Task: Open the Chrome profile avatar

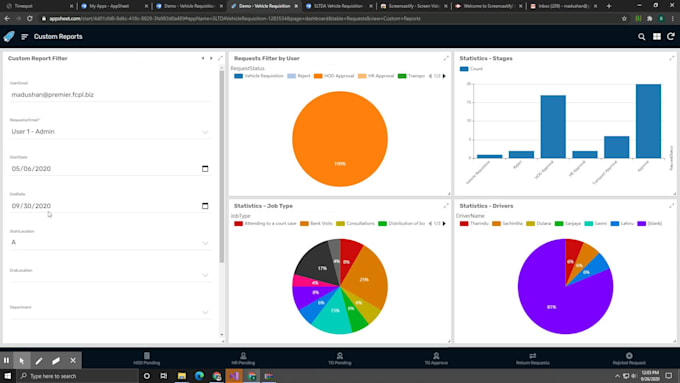Action: (x=661, y=19)
